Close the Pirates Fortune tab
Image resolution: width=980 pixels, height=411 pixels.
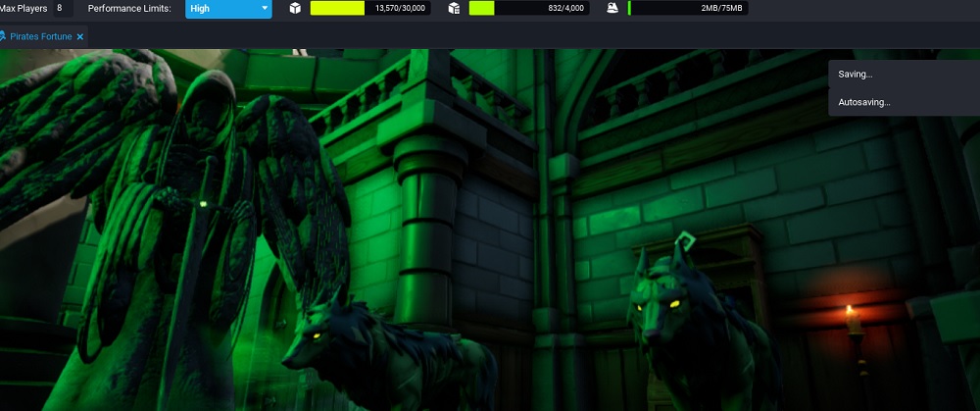pyautogui.click(x=80, y=37)
